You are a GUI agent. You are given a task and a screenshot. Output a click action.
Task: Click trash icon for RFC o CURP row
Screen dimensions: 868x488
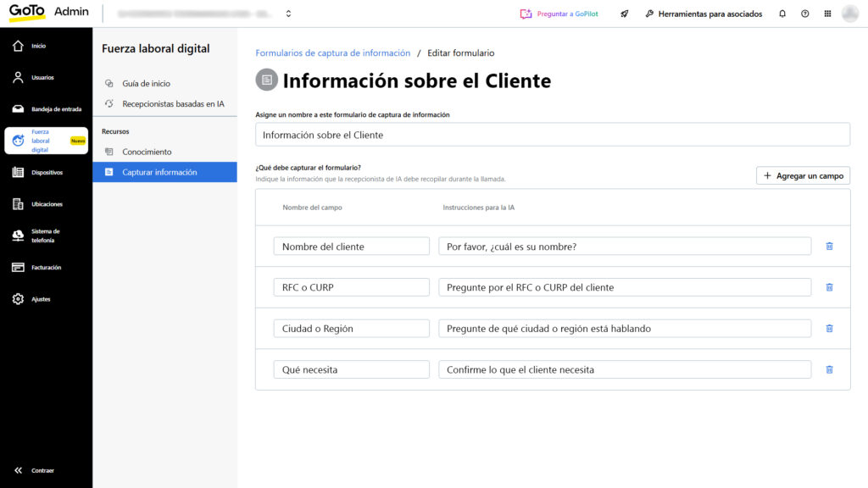(x=829, y=287)
